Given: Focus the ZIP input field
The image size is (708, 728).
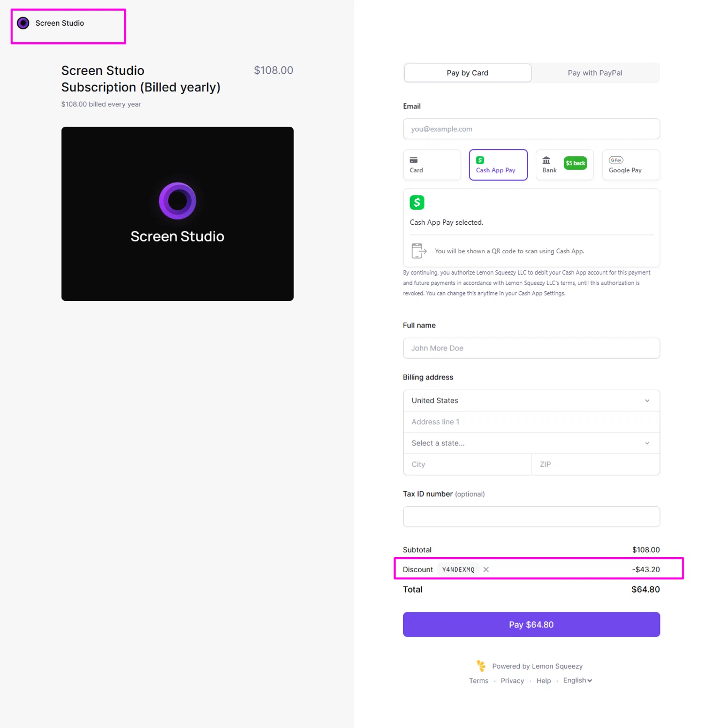Looking at the screenshot, I should click(x=595, y=464).
